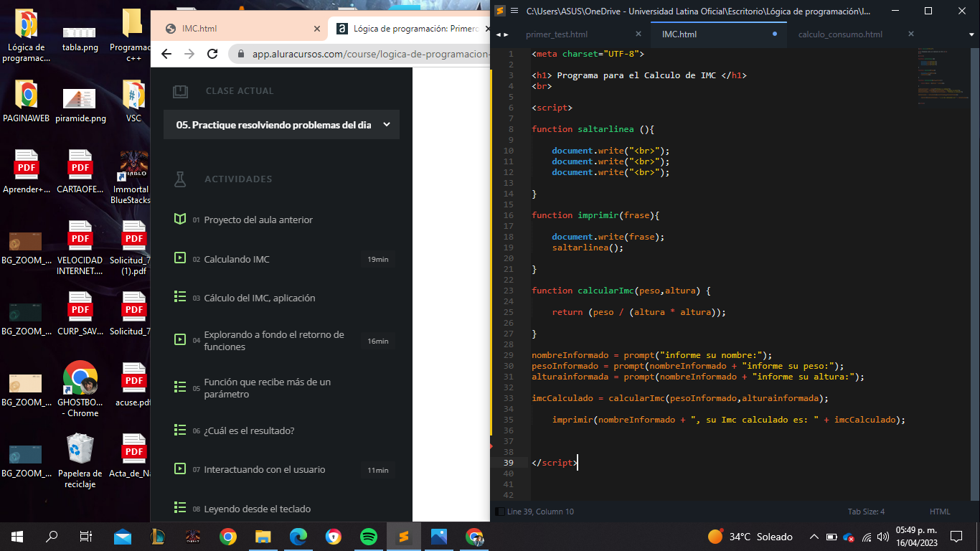
Task: Select the Papelera de reciclaje icon
Action: [x=80, y=461]
